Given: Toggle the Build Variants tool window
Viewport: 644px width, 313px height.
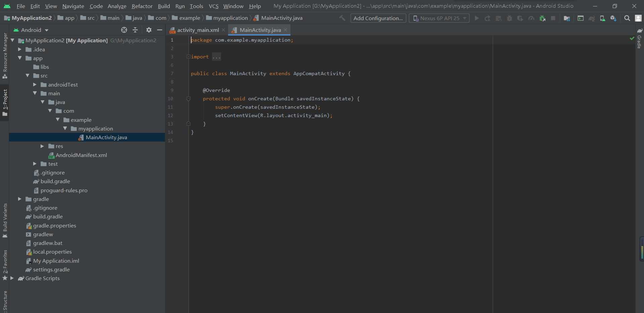Looking at the screenshot, I should click(5, 220).
